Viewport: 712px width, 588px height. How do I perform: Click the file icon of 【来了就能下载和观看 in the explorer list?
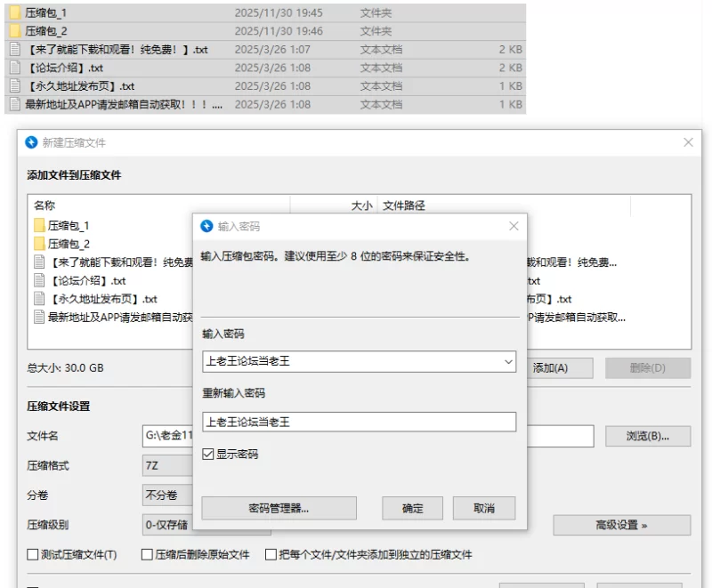(15, 49)
